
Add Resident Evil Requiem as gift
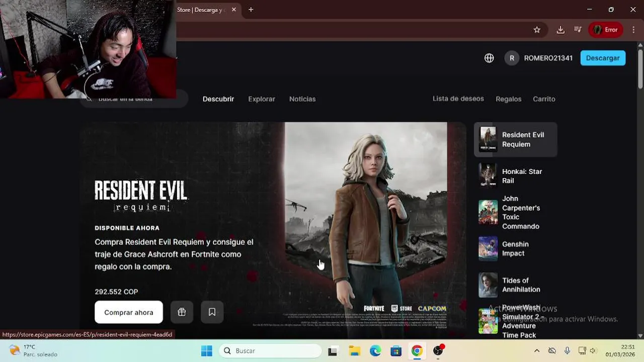click(182, 312)
